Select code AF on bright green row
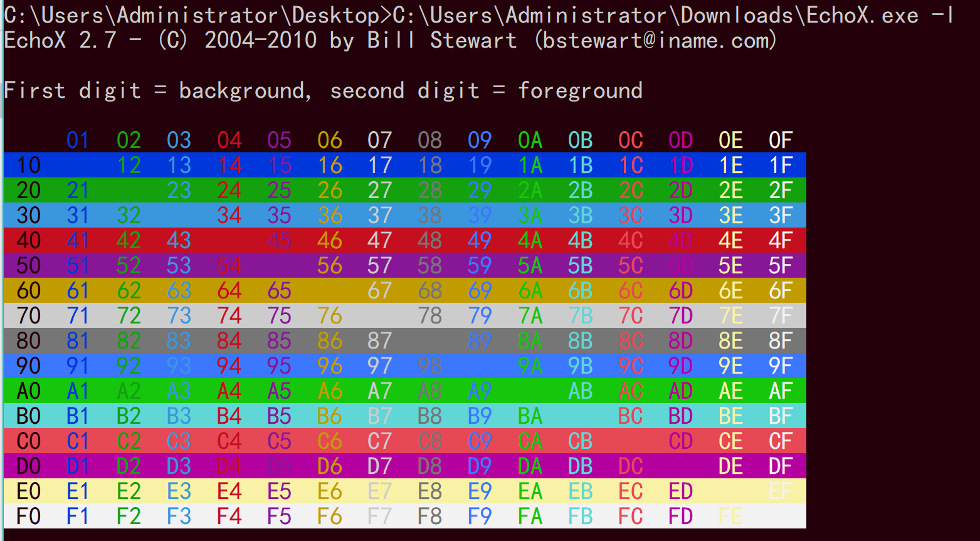Image resolution: width=980 pixels, height=541 pixels. 781,391
